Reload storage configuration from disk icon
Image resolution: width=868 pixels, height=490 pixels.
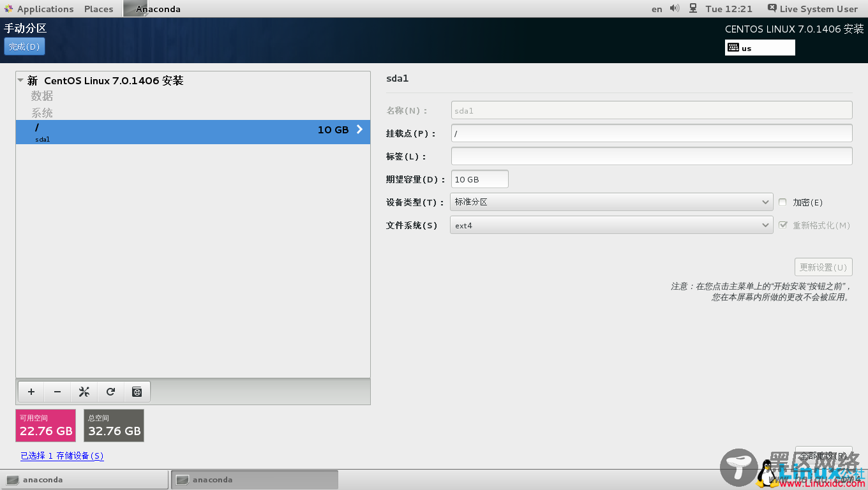click(110, 392)
